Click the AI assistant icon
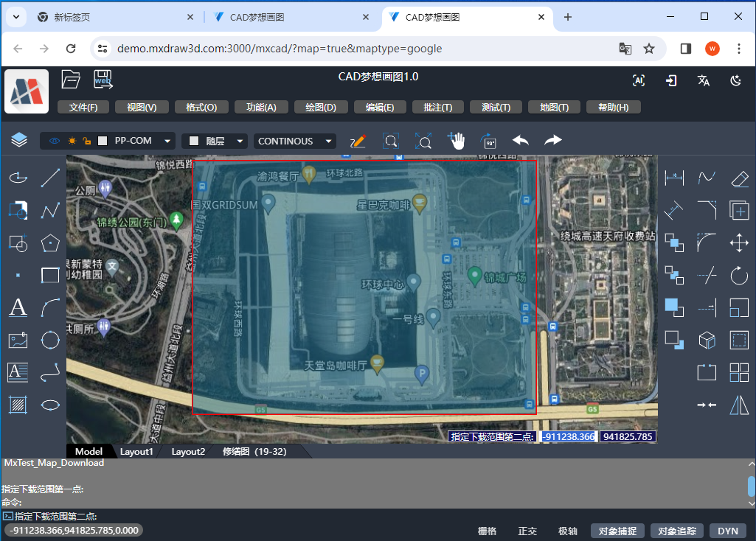 tap(639, 80)
